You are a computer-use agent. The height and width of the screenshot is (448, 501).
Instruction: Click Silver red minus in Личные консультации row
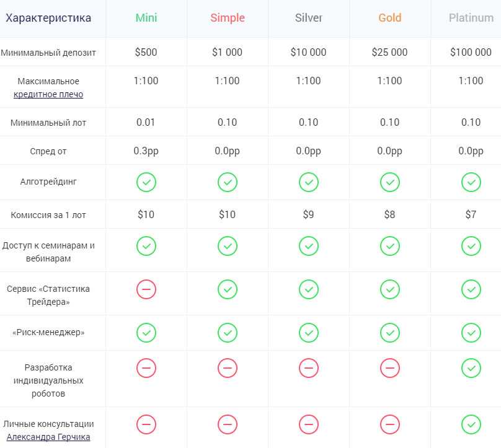[309, 424]
